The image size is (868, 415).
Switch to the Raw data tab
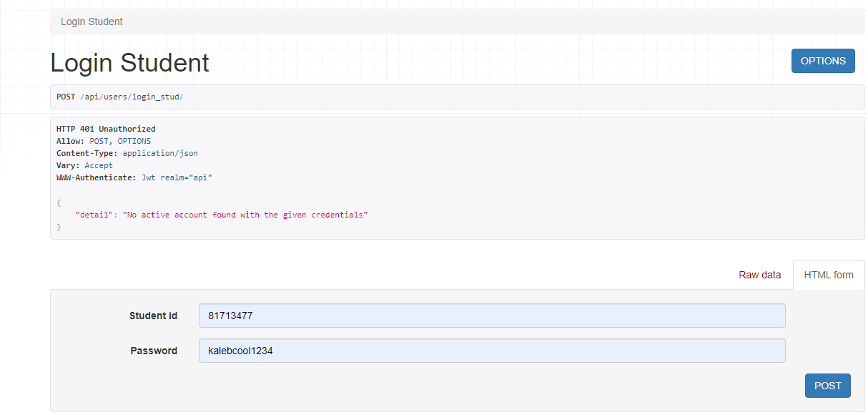click(759, 275)
